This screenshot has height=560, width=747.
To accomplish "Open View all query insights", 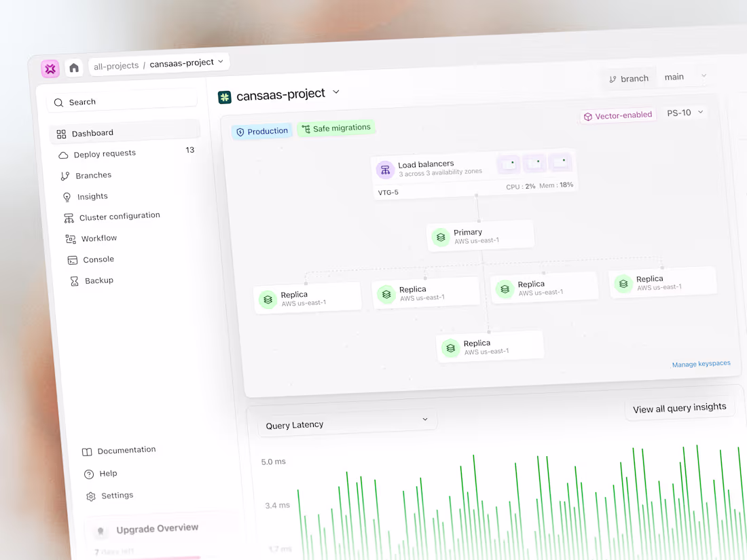I will coord(679,407).
